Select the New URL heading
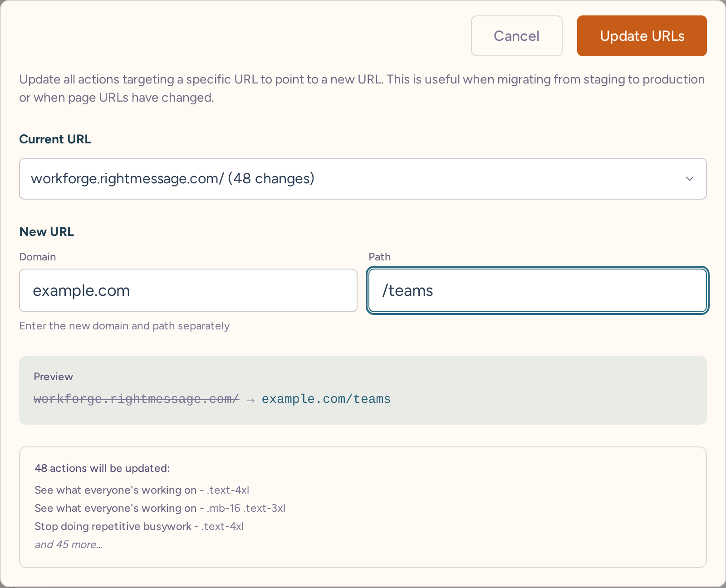Viewport: 726px width, 588px height. pyautogui.click(x=46, y=232)
